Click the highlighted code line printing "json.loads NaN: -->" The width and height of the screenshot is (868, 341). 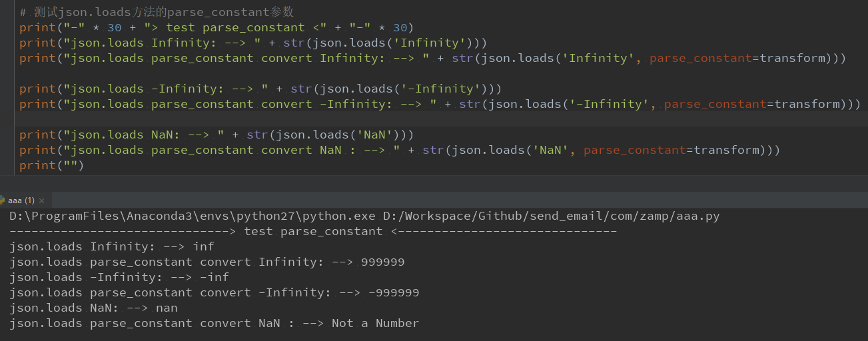(217, 135)
